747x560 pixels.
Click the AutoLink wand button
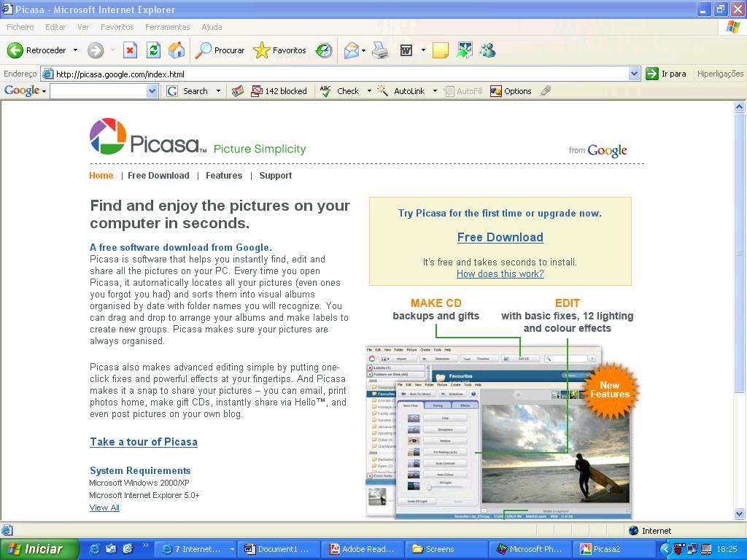click(401, 91)
